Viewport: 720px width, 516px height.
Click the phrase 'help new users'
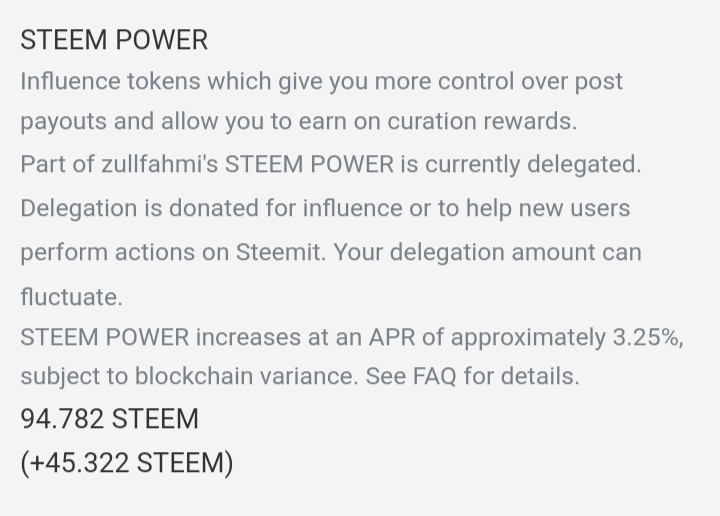(x=548, y=208)
